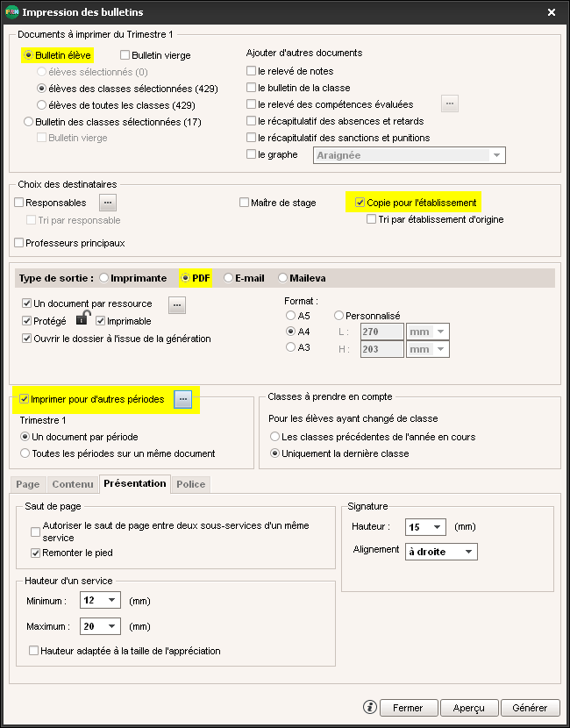Select Maileva as output type
The image size is (570, 728).
[x=302, y=278]
